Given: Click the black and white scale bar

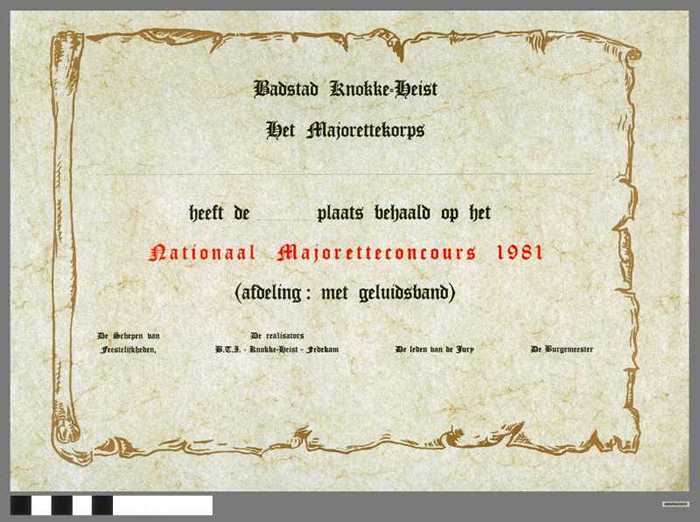Looking at the screenshot, I should [x=112, y=505].
